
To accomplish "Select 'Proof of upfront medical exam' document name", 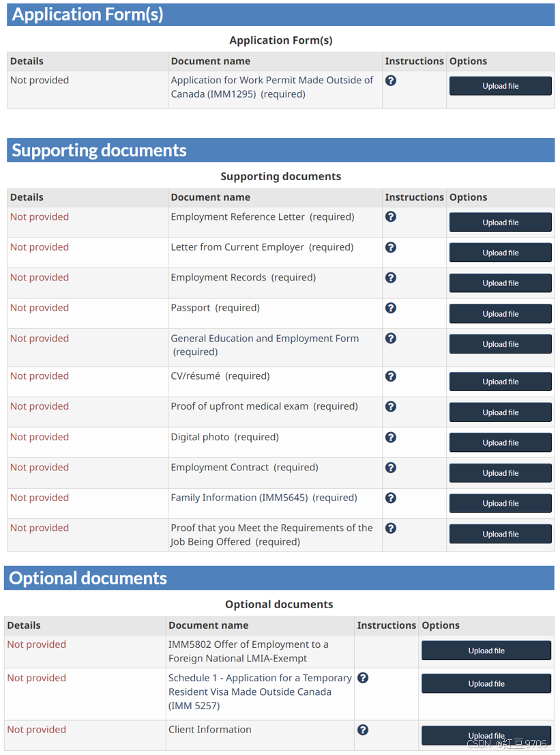I will click(x=239, y=406).
